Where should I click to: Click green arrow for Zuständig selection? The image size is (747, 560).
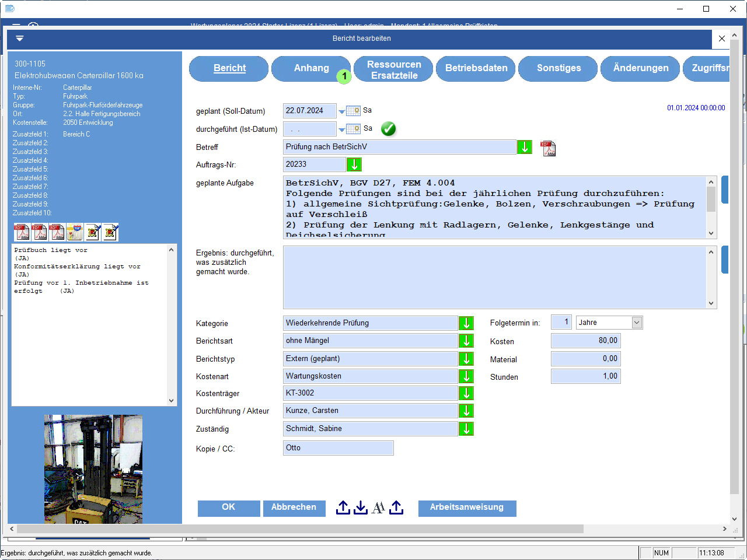(x=466, y=429)
